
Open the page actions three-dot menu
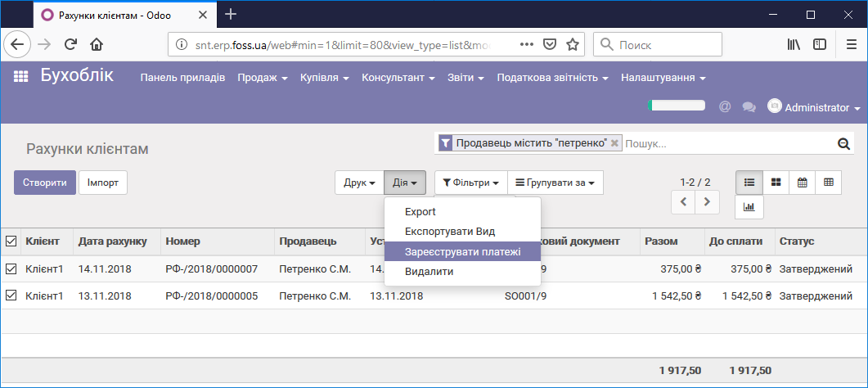point(526,44)
